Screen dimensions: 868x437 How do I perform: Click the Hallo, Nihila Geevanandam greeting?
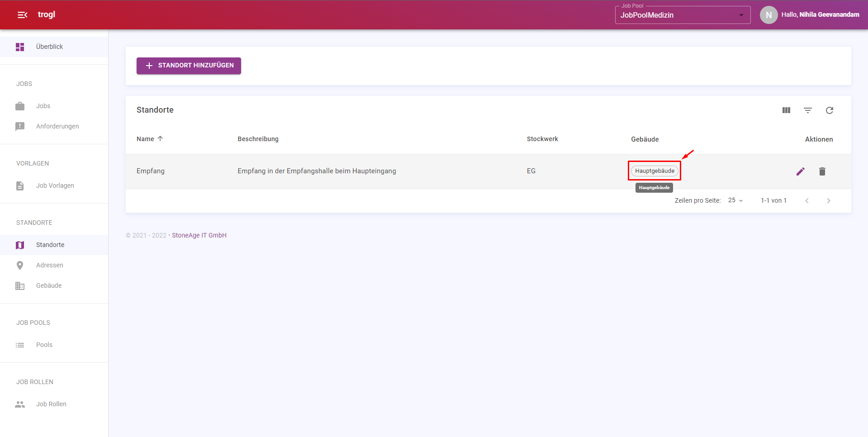(820, 15)
